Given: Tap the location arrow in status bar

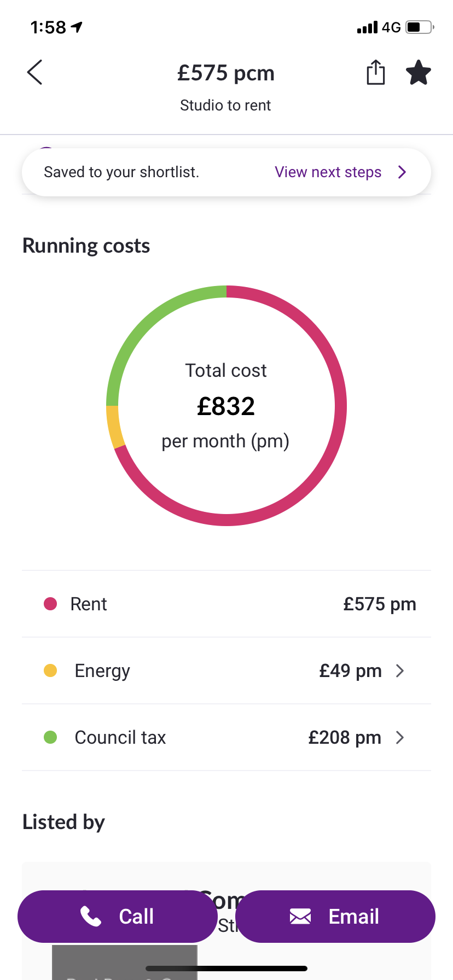Looking at the screenshot, I should click(x=77, y=27).
